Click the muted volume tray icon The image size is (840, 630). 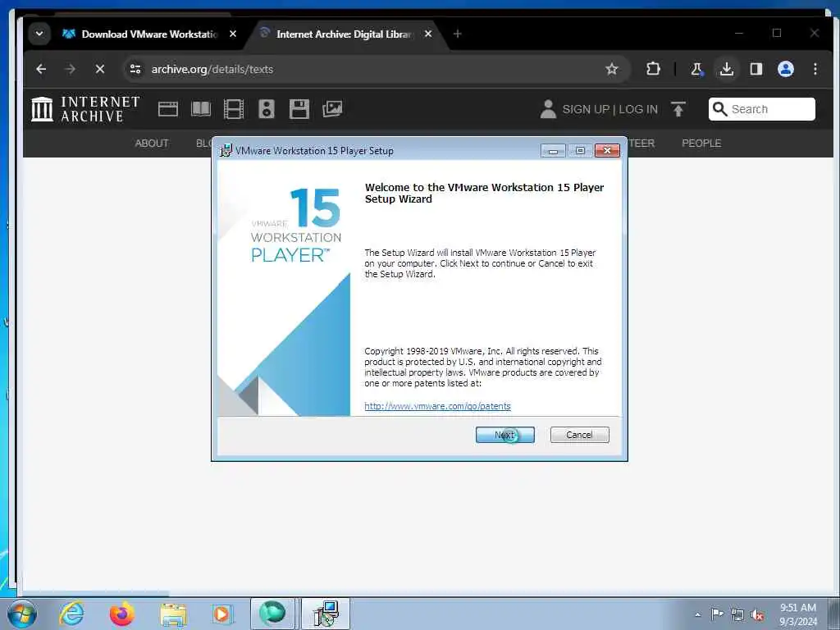tap(757, 615)
